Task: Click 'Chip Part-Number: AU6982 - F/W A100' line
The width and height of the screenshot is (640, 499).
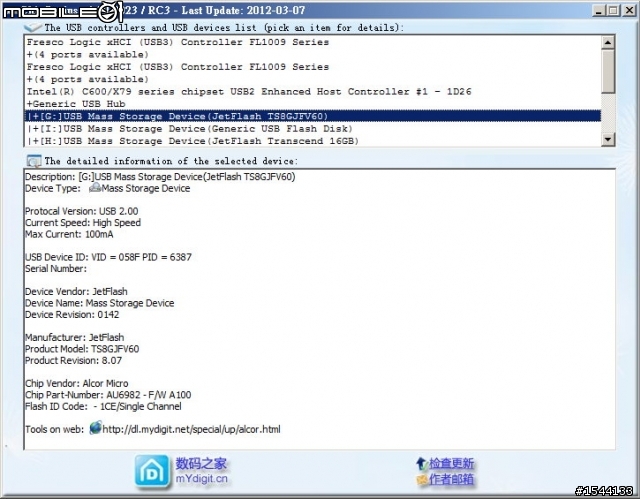Action: pos(108,395)
